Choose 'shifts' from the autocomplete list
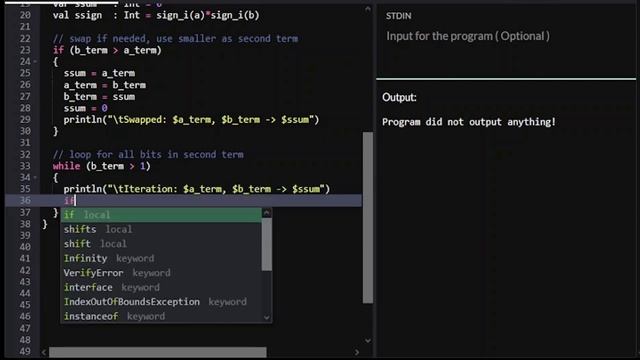This screenshot has height=360, width=640. 161,229
